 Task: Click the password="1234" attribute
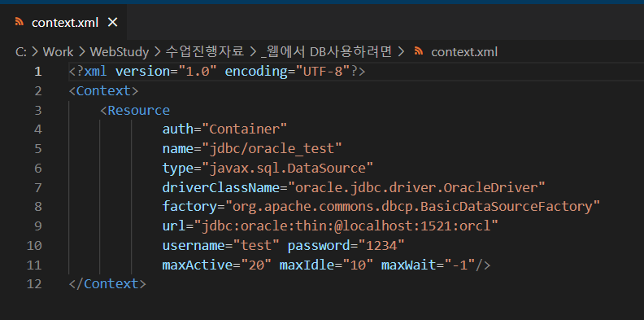point(346,246)
